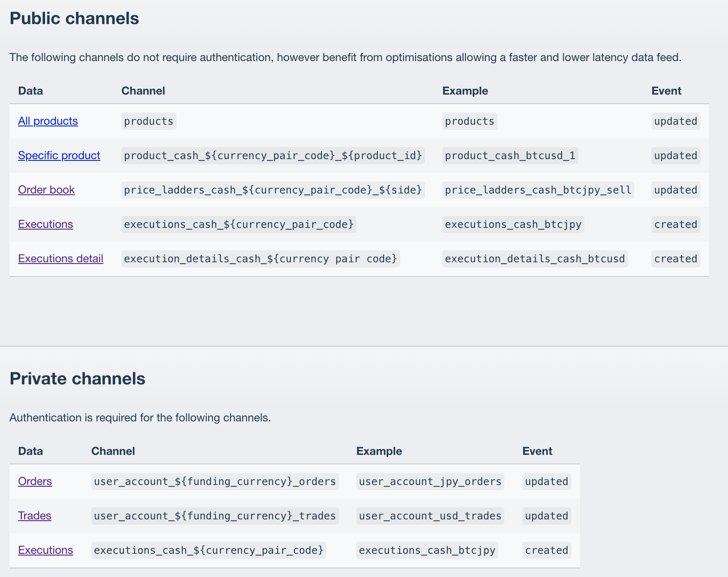
Task: Click created event in Executions detail row
Action: click(676, 259)
